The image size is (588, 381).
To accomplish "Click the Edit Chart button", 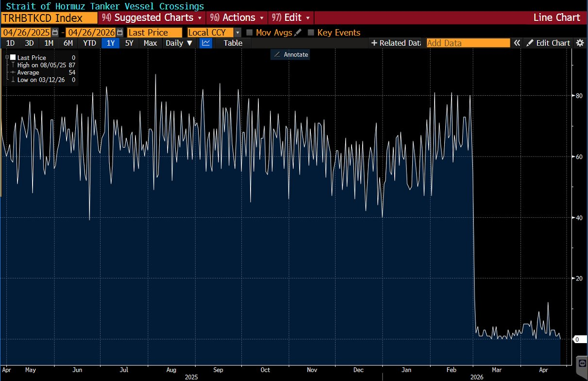I will [548, 43].
